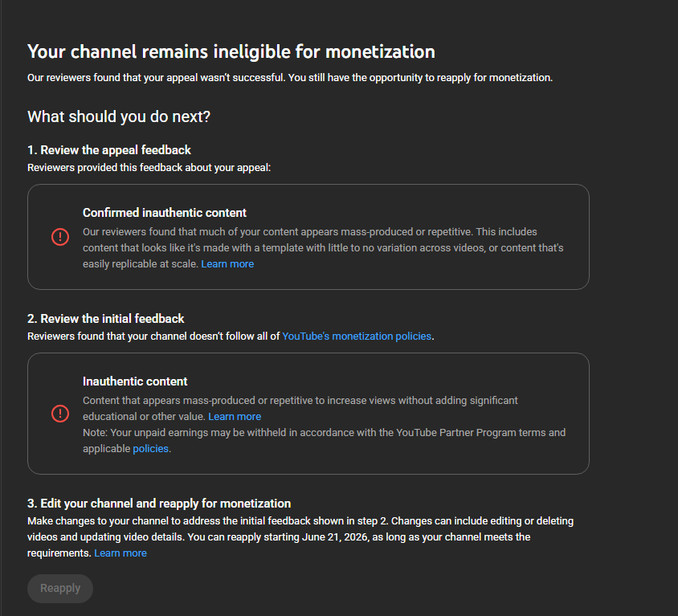The height and width of the screenshot is (616, 678).
Task: Click text 'Our reviewers found that your appeal wasn't successful'
Action: click(156, 78)
